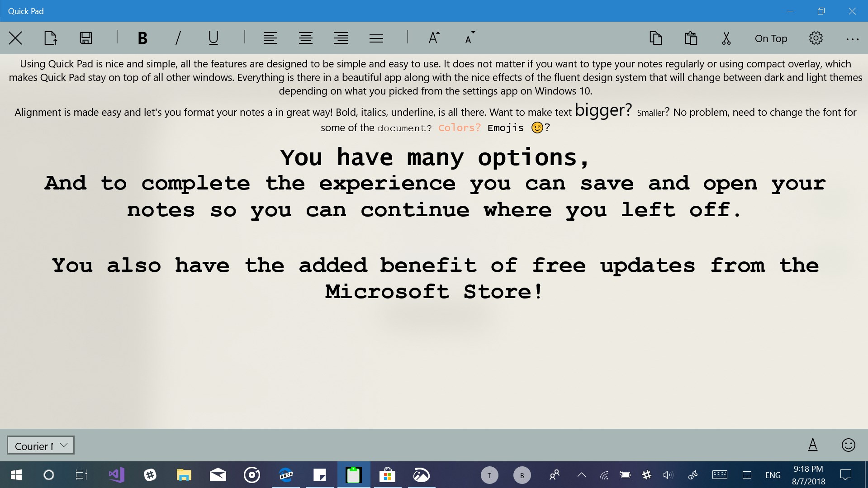
Task: Open the People flyout
Action: tap(555, 475)
